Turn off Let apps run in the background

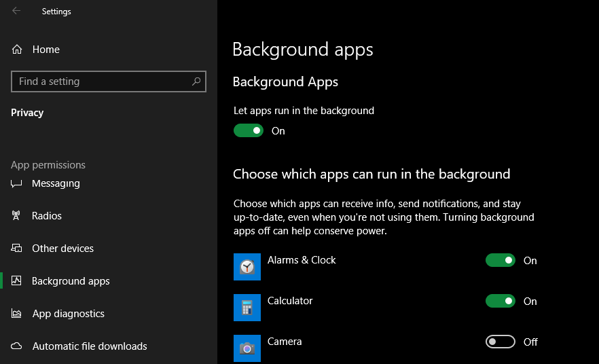(x=249, y=130)
